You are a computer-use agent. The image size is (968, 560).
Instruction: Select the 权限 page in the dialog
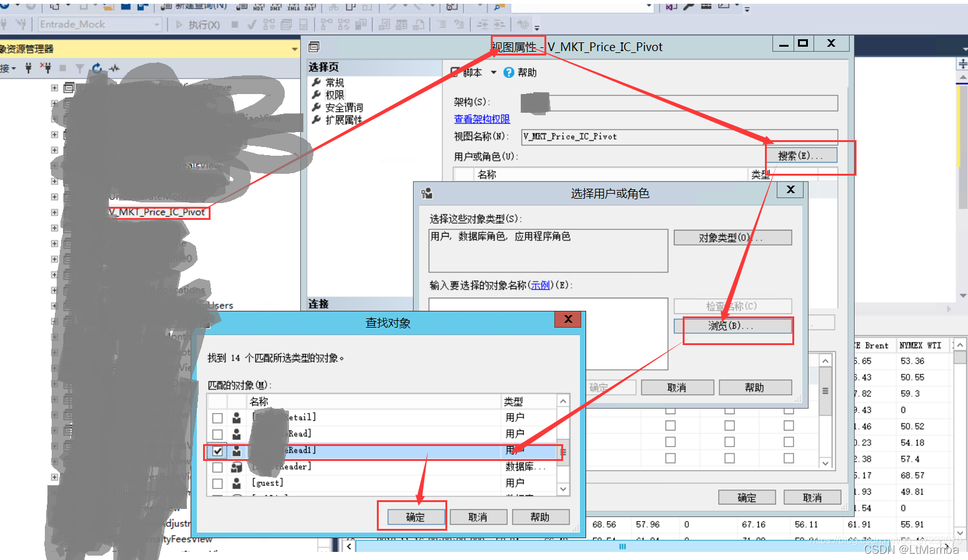(333, 95)
